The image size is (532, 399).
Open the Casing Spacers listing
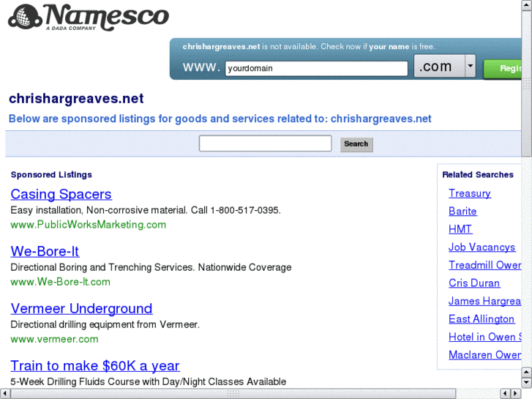61,194
